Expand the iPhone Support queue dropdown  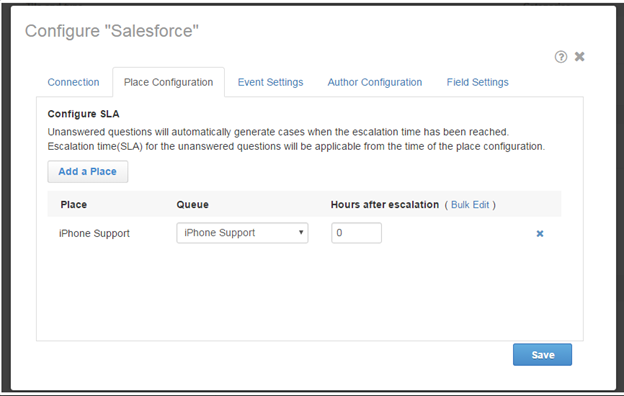242,233
